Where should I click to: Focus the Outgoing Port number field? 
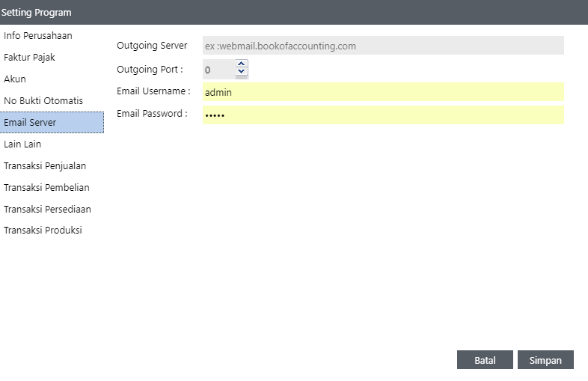coord(218,70)
